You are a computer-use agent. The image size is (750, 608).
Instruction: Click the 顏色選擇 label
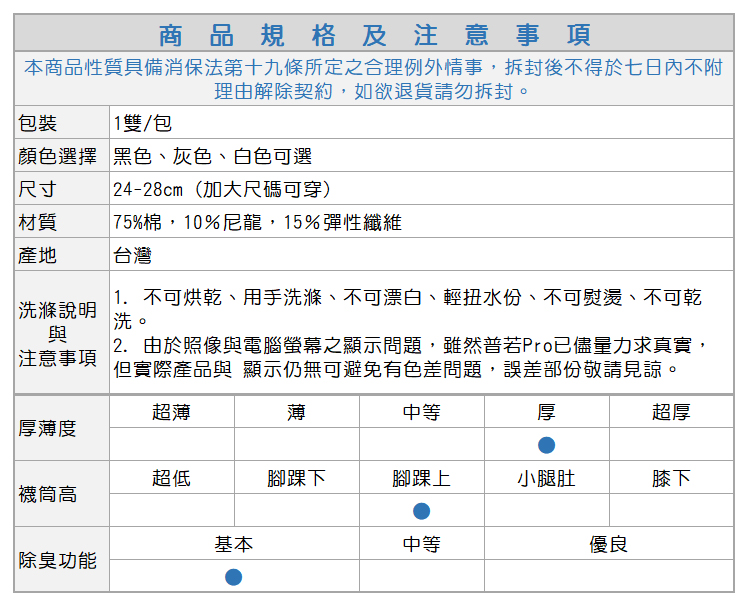coord(57,156)
